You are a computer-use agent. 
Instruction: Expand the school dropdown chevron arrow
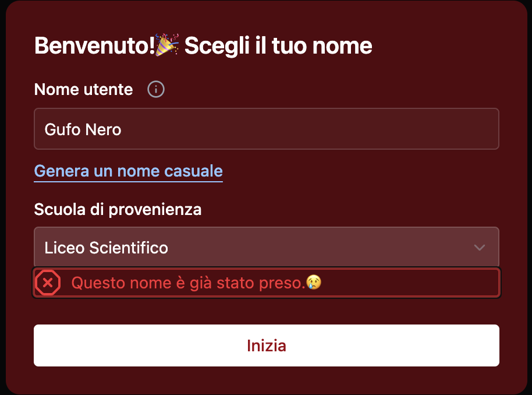tap(479, 248)
